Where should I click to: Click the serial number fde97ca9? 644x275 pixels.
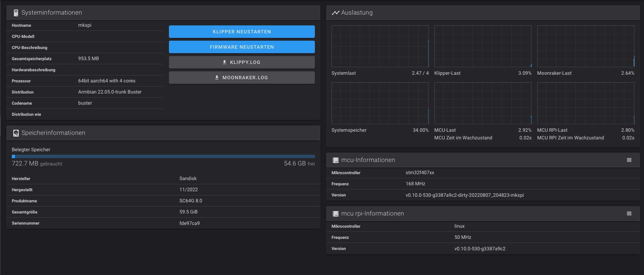(x=189, y=223)
